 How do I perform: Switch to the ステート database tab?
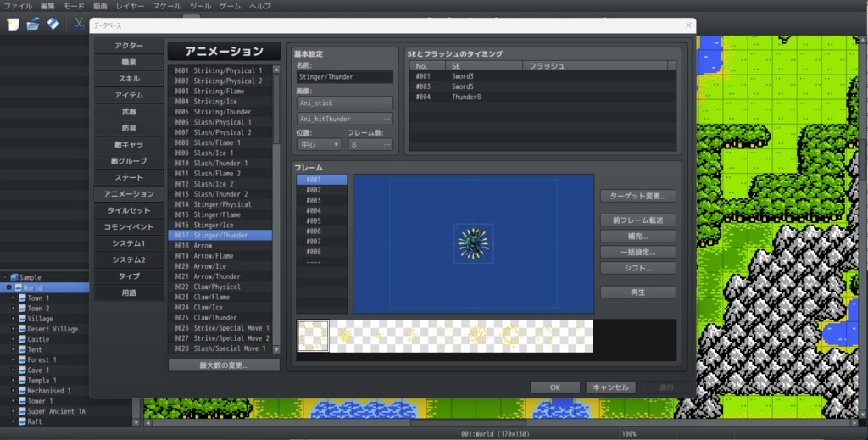pyautogui.click(x=129, y=178)
